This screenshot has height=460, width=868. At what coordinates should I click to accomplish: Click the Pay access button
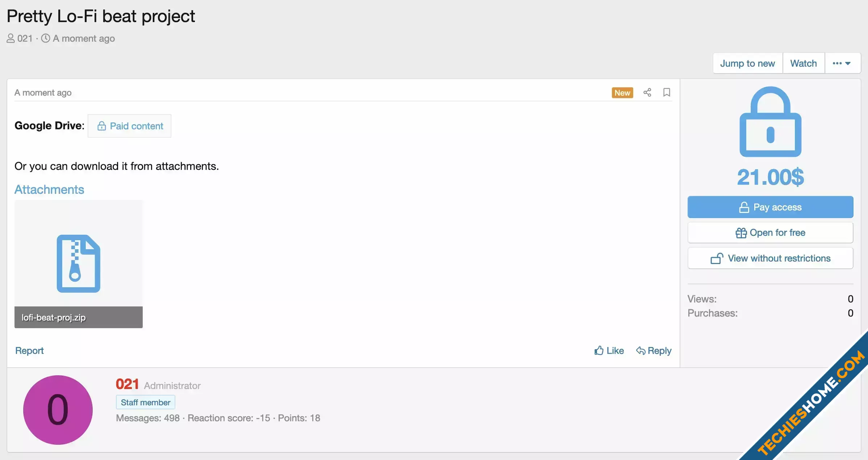[x=770, y=207]
